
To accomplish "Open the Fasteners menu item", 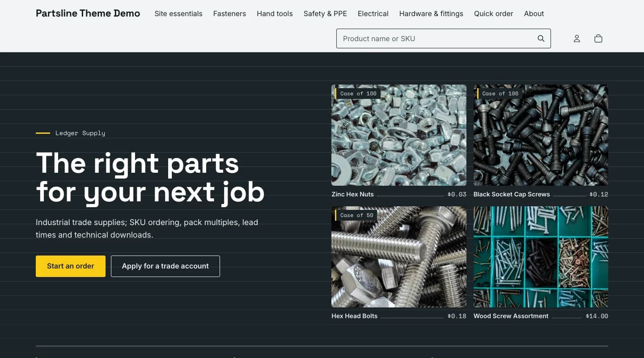I will [229, 13].
